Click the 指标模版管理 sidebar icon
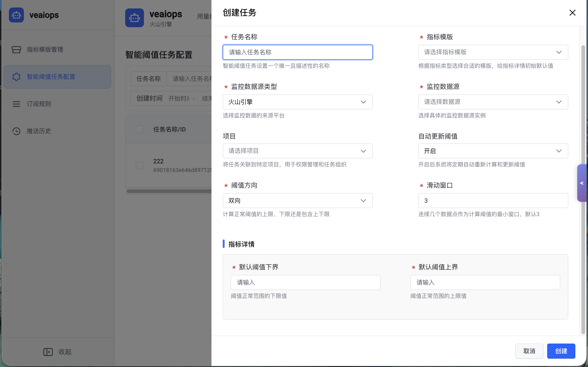The width and height of the screenshot is (588, 367). (x=16, y=49)
